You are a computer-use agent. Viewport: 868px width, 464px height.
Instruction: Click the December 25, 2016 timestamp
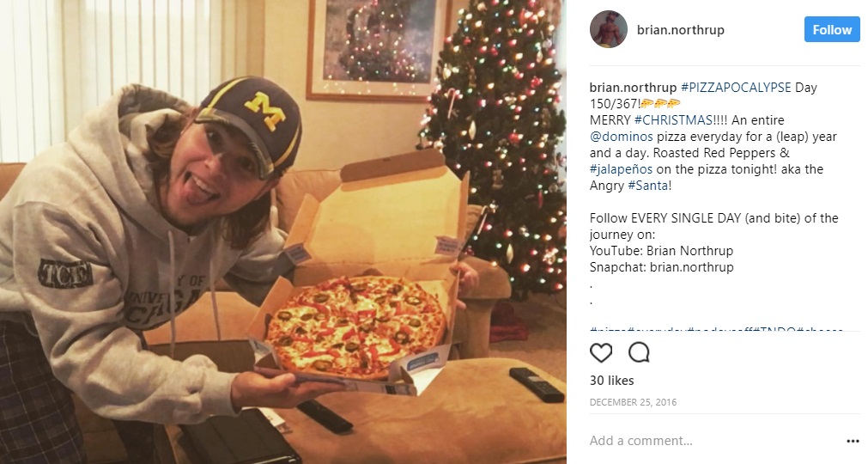pos(633,402)
